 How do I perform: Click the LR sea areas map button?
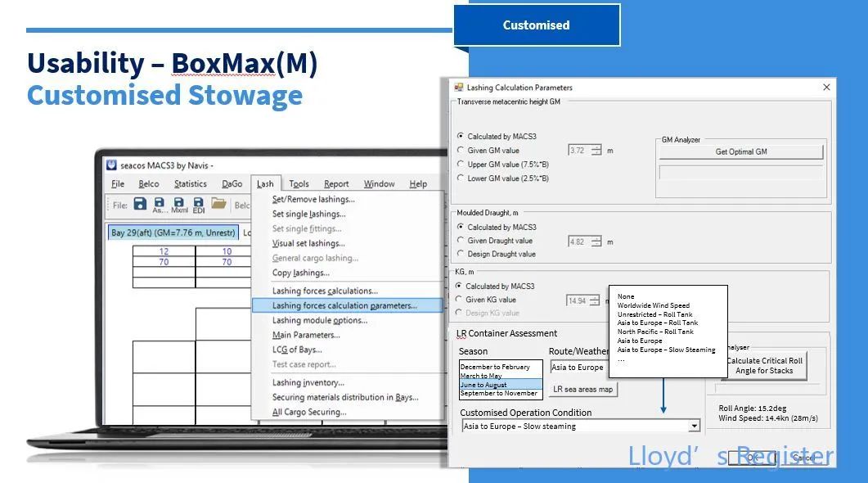point(583,390)
